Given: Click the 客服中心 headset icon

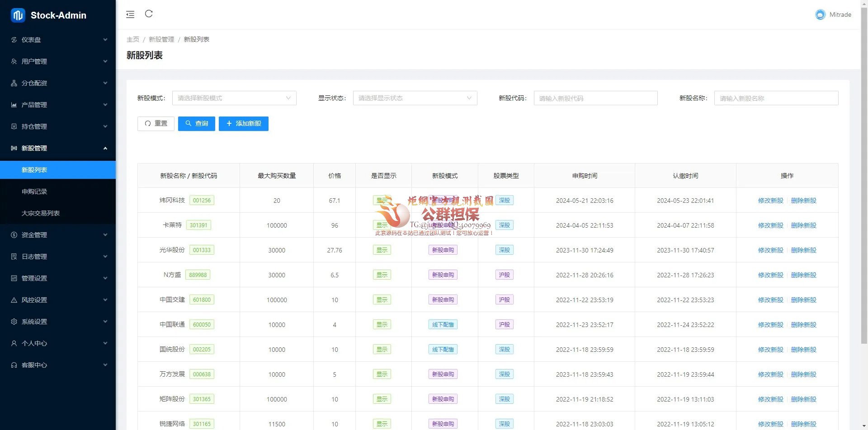Looking at the screenshot, I should click(14, 365).
